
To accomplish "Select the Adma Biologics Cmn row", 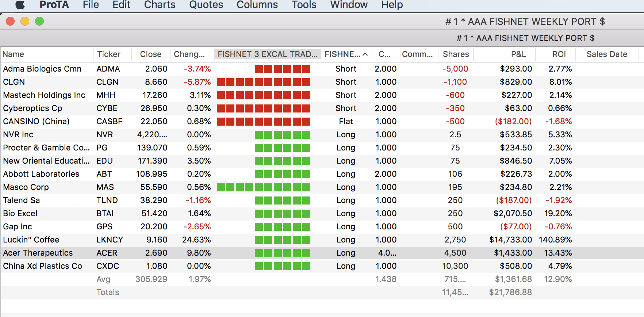I will [322, 69].
